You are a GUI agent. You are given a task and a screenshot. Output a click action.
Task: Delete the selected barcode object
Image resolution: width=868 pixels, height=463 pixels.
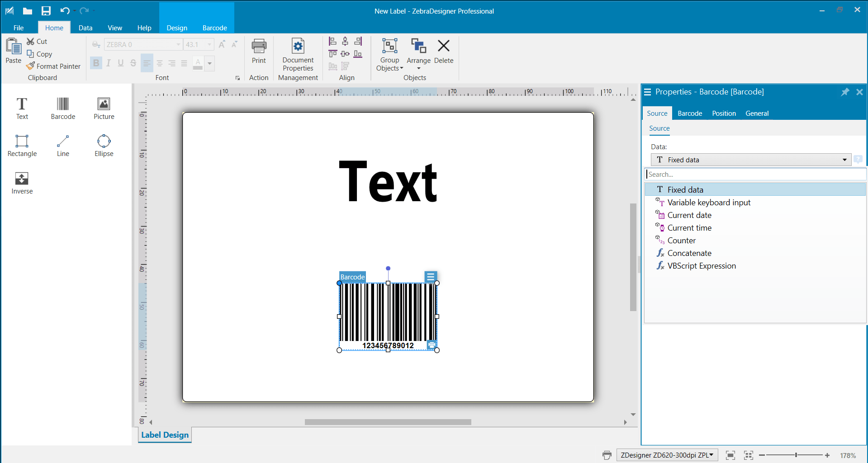[444, 51]
